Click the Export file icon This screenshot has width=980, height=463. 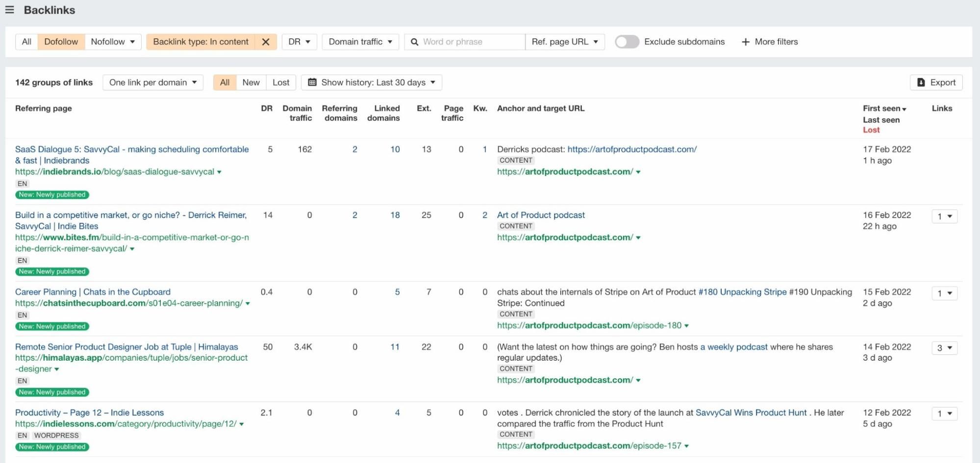(921, 83)
